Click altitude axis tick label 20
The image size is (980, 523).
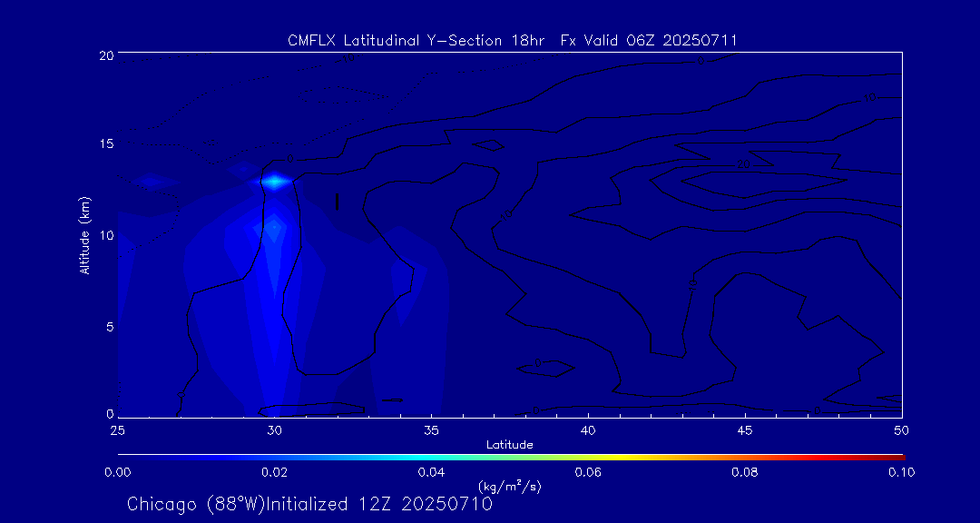(106, 54)
